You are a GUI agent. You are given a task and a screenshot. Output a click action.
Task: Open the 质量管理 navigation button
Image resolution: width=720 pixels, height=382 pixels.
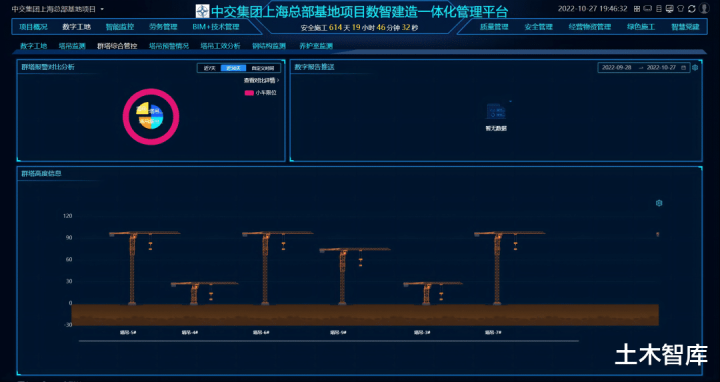tap(494, 27)
